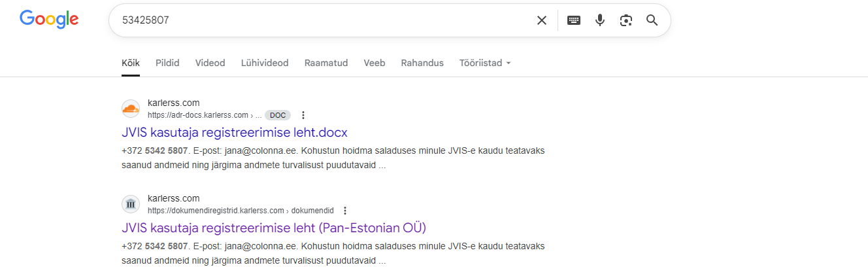Image resolution: width=868 pixels, height=280 pixels.
Task: Open the Pan-Estonian OÜ registration result
Action: coord(274,228)
